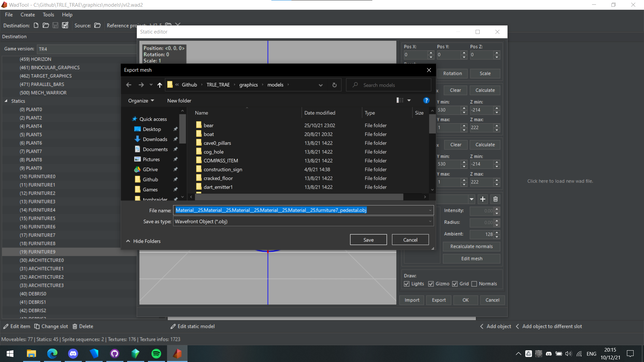The height and width of the screenshot is (362, 644).
Task: Open a destination wad via folder icon
Action: coord(46,25)
